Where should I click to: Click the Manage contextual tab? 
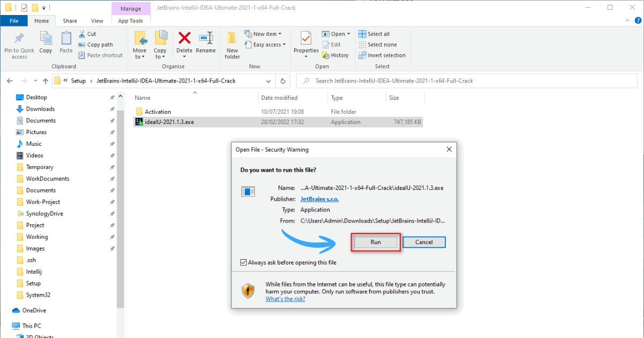tap(131, 9)
